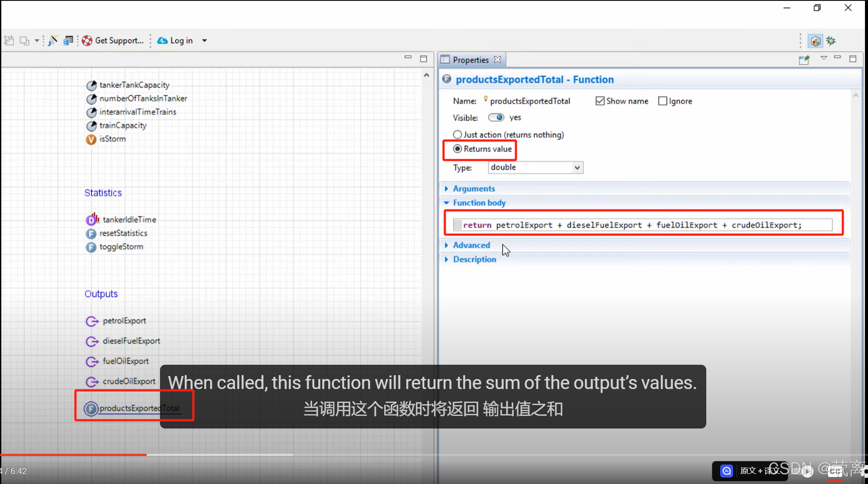
Task: Click the tankerTankCapacity parameter icon
Action: tap(91, 85)
